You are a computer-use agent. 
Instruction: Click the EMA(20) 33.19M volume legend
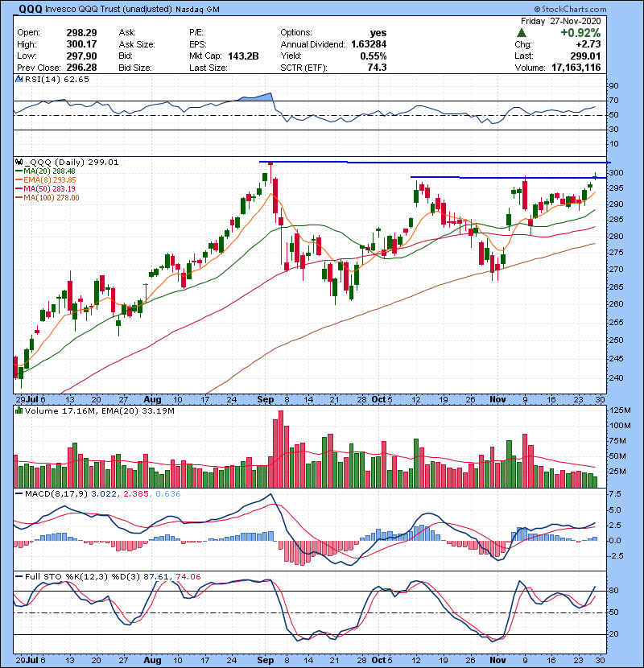(x=138, y=411)
